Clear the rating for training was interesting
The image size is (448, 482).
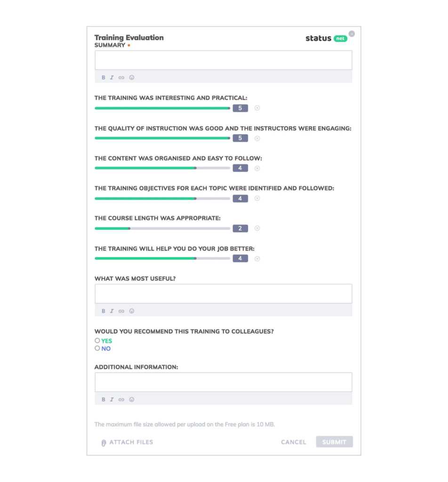[x=257, y=108]
